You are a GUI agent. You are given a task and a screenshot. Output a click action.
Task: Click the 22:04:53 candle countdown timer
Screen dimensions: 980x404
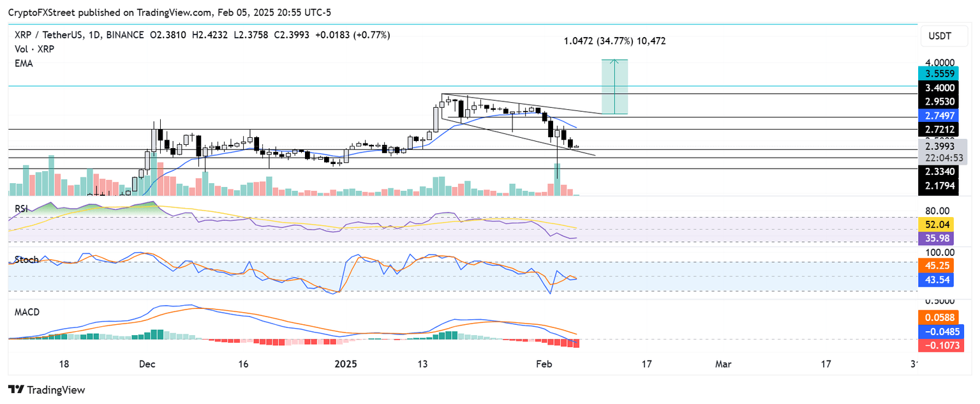coord(943,158)
